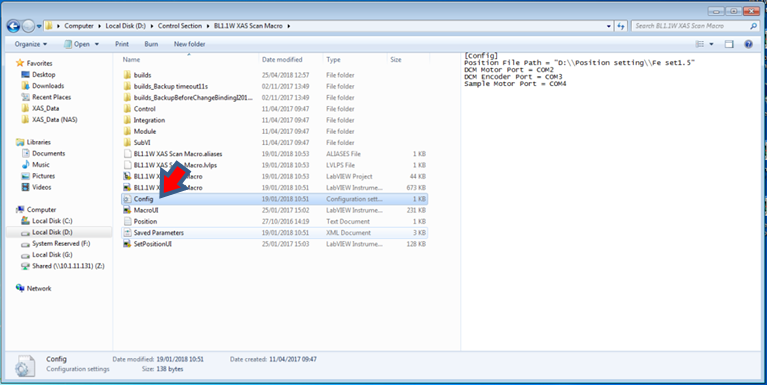Click Control Section in breadcrumb
This screenshot has height=385, width=767.
coord(180,26)
